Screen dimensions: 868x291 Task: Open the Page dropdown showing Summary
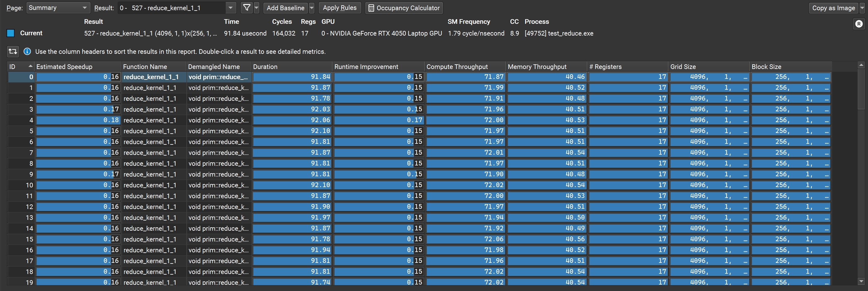(x=58, y=8)
